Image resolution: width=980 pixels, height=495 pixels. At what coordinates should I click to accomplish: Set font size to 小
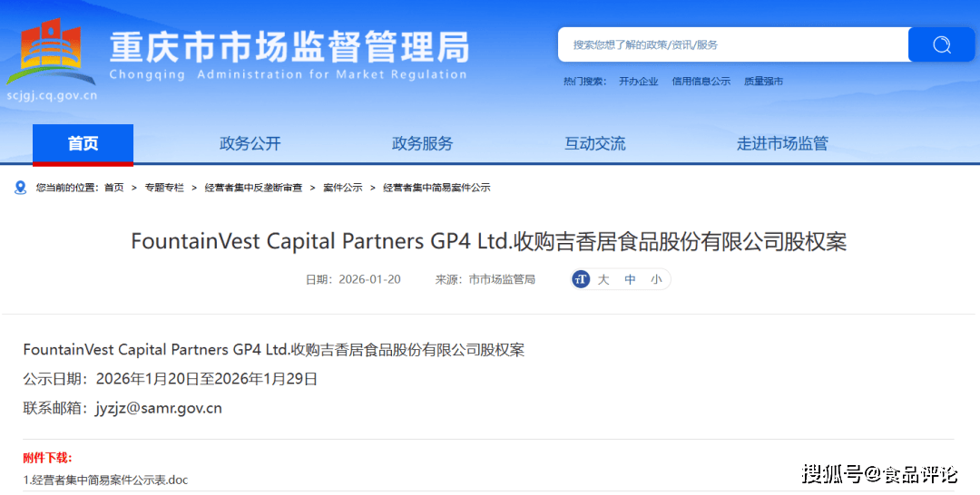point(656,279)
